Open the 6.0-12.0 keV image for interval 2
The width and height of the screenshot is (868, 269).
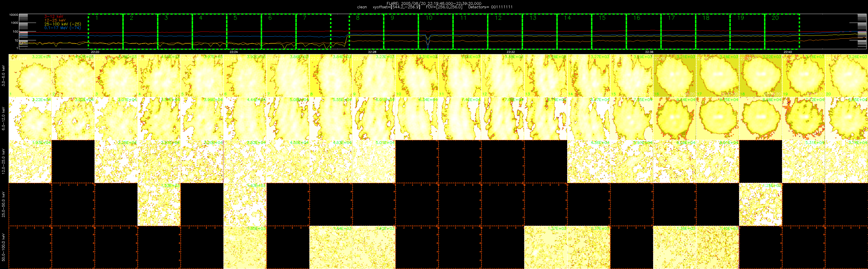point(73,118)
